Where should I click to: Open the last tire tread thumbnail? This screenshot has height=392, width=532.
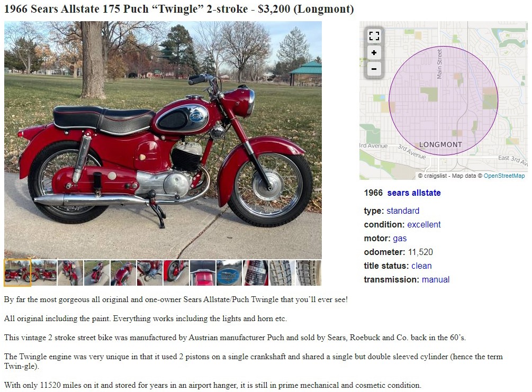pyautogui.click(x=309, y=272)
